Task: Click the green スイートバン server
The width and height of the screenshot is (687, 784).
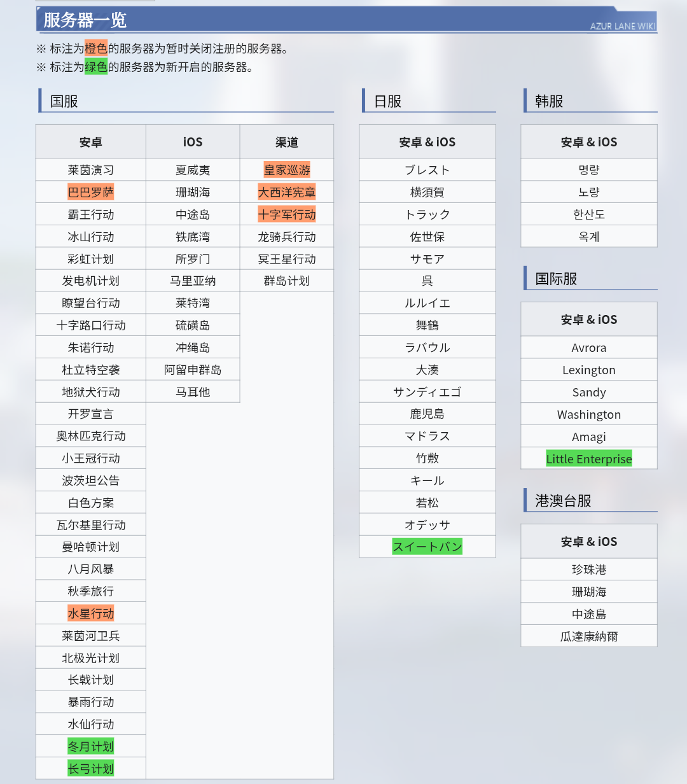Action: click(x=427, y=547)
